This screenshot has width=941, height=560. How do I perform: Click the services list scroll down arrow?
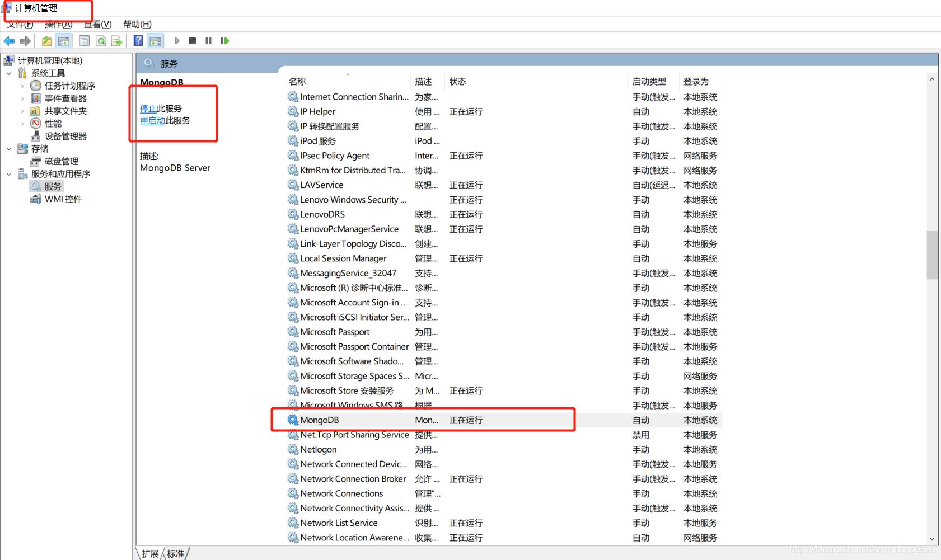[932, 539]
